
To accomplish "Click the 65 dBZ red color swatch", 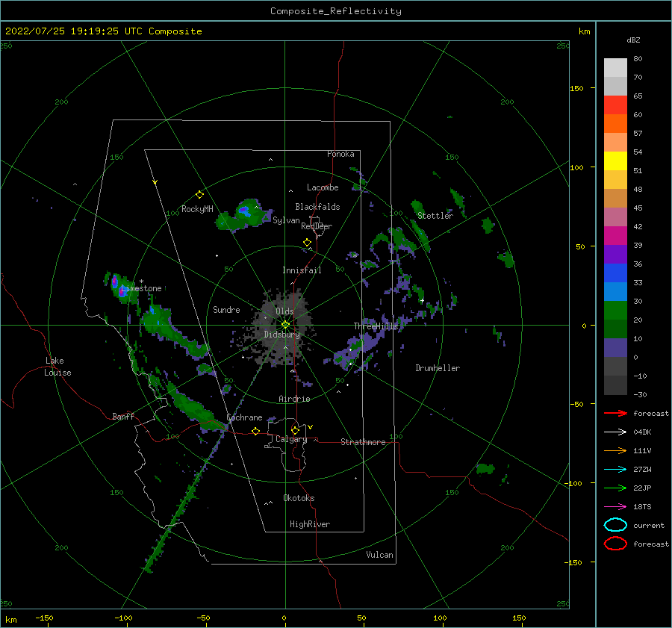I will (x=615, y=105).
